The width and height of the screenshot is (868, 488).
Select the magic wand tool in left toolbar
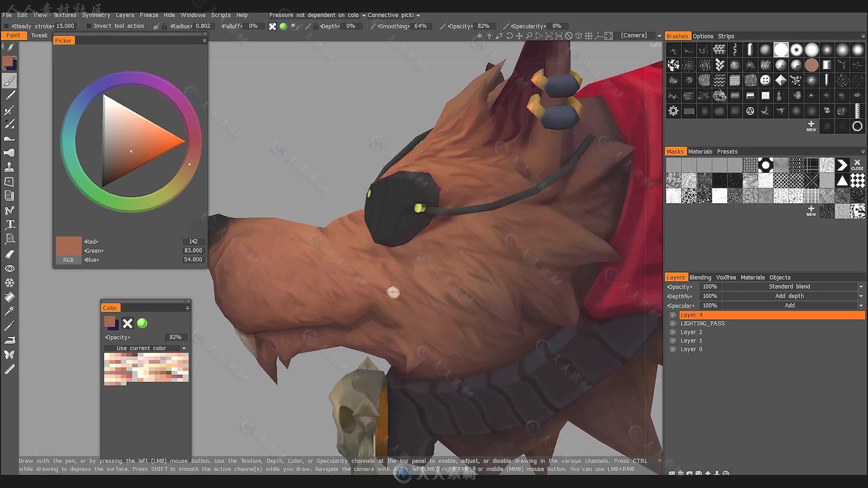pyautogui.click(x=9, y=311)
